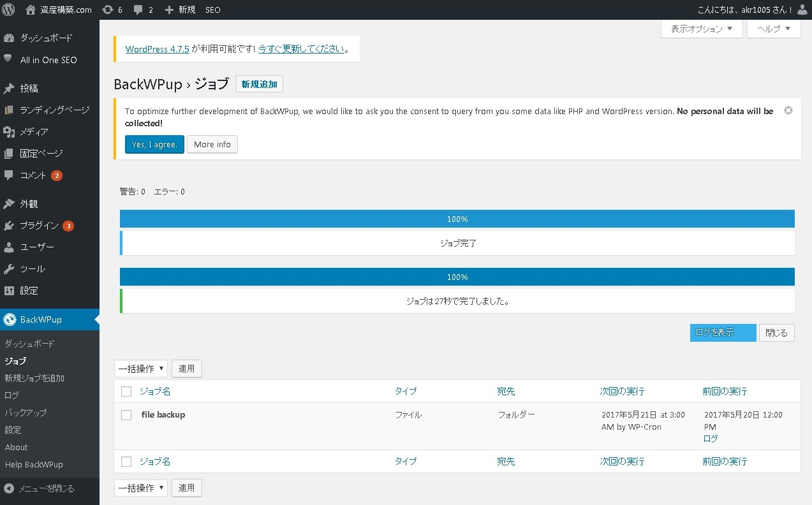812x505 pixels.
Task: Open BackWPup ダッシュボード submenu item
Action: 30,344
